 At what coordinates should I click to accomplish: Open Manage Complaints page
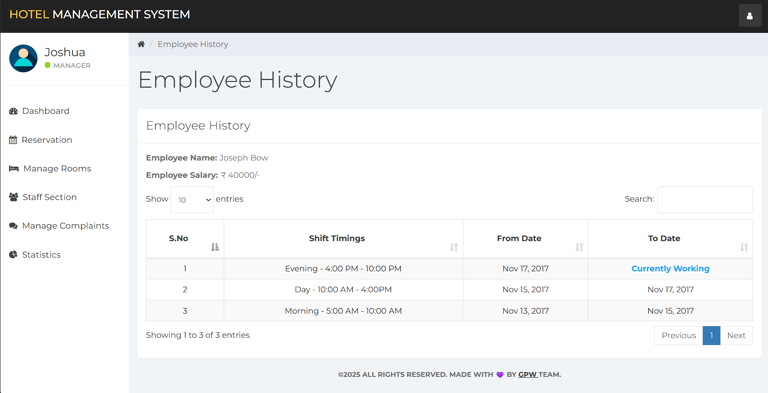pyautogui.click(x=65, y=226)
